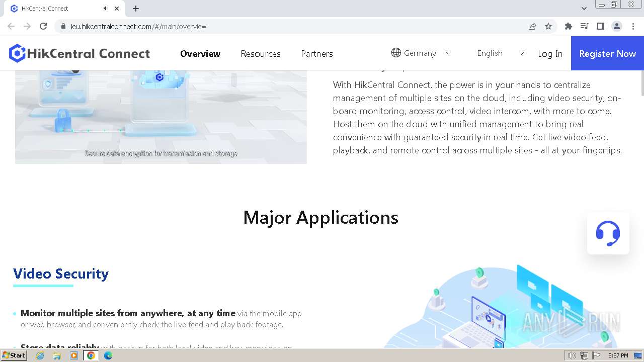Click 'Monitor multiple sites from anywhere' text
644x362 pixels.
point(128,313)
